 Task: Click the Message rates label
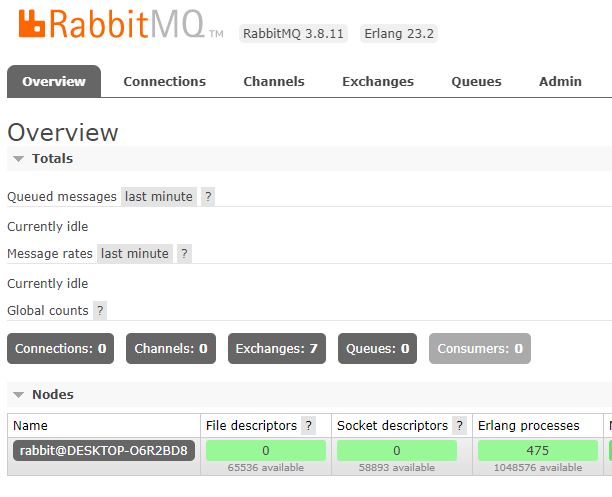[50, 253]
